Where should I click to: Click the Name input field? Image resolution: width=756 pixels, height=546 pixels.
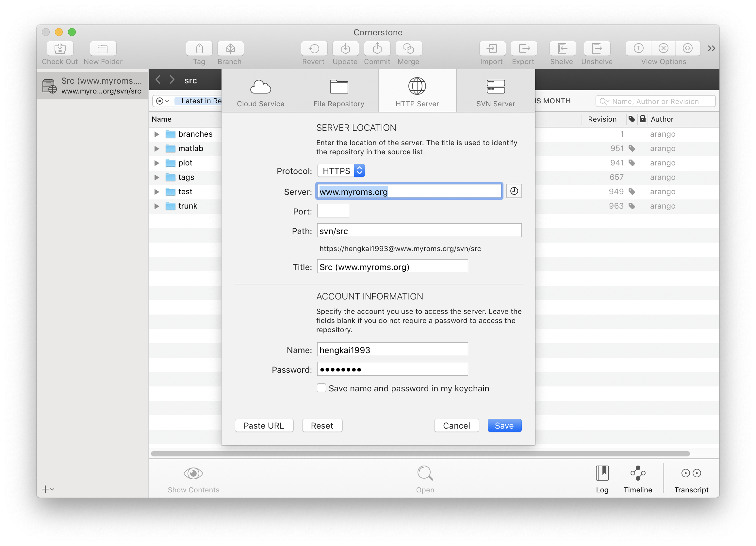point(392,350)
